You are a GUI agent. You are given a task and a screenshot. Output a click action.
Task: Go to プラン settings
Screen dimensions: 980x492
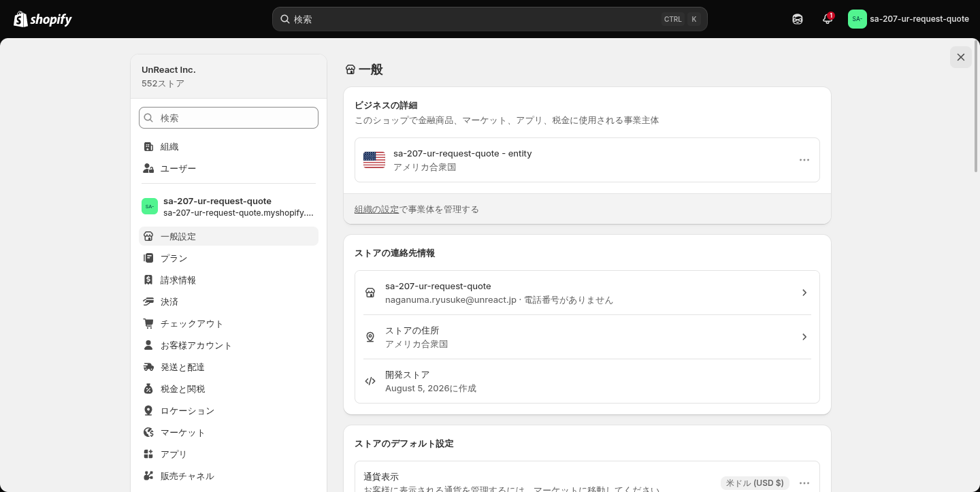click(x=229, y=258)
